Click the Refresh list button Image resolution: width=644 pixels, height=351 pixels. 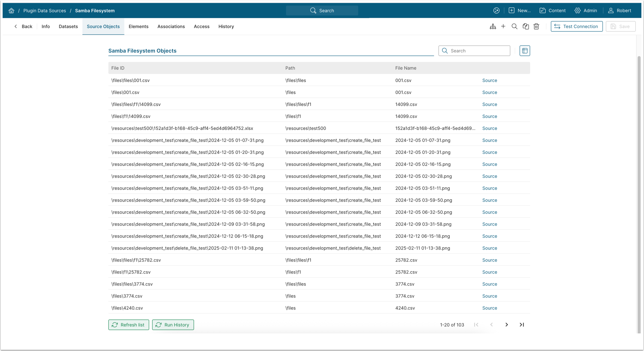[x=129, y=325]
